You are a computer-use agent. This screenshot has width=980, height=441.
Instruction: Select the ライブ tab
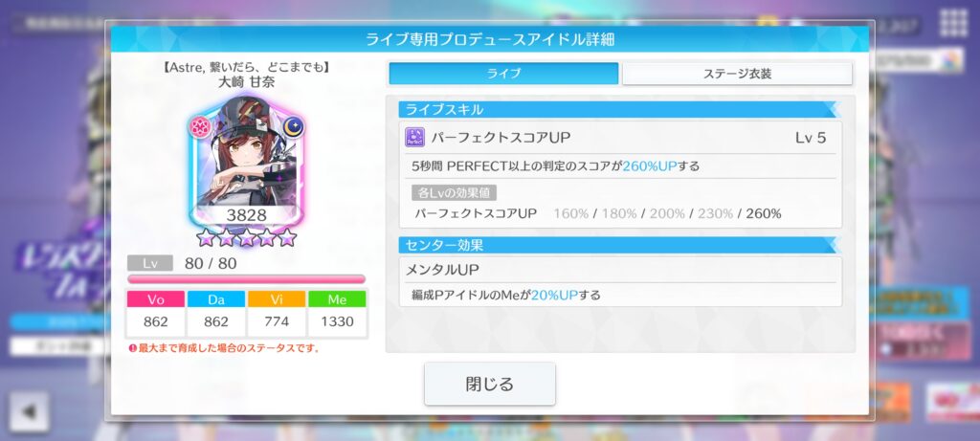[503, 74]
